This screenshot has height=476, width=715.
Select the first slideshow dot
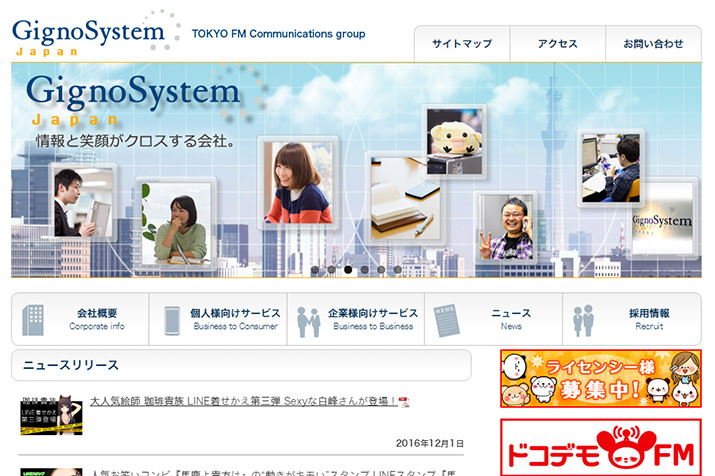point(315,270)
